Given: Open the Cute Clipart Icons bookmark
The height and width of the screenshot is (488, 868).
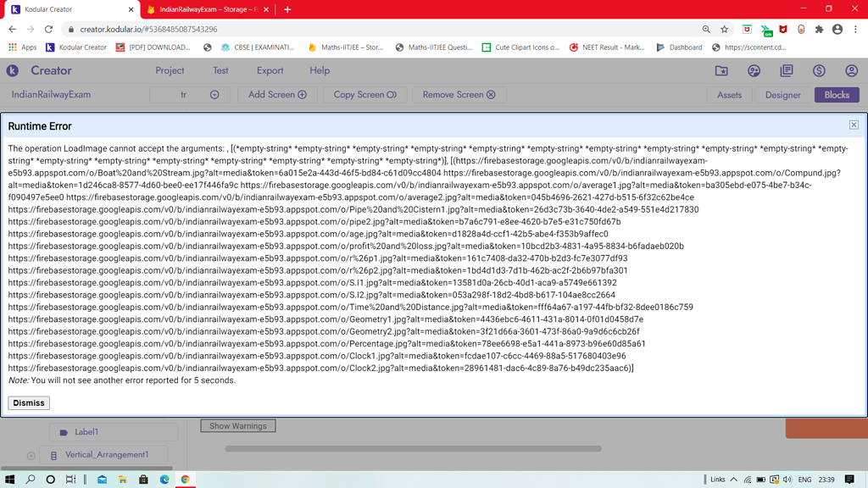Looking at the screenshot, I should click(521, 47).
